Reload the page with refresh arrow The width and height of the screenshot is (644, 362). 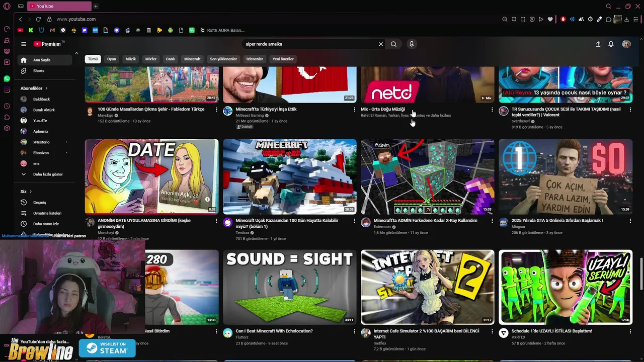[38, 19]
